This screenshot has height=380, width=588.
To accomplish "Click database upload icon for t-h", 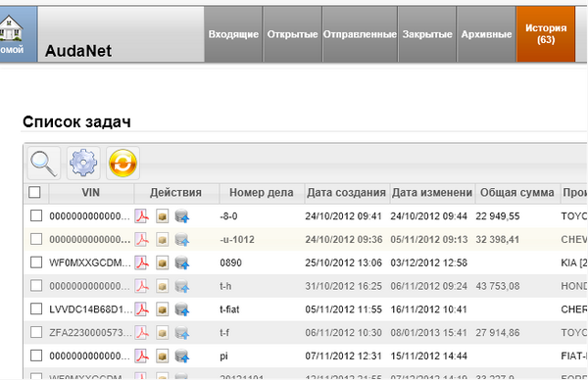I will click(x=182, y=286).
